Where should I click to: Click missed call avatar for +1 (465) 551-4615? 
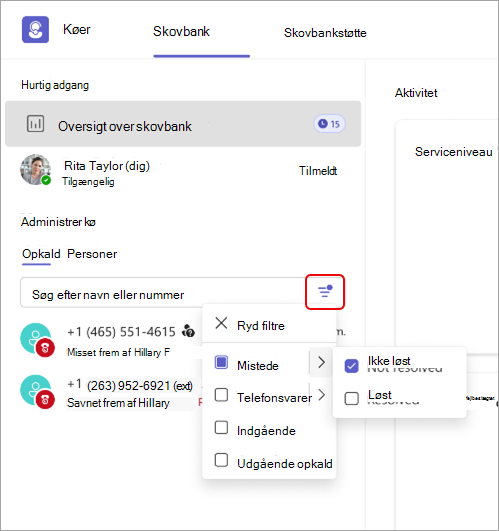pos(37,340)
